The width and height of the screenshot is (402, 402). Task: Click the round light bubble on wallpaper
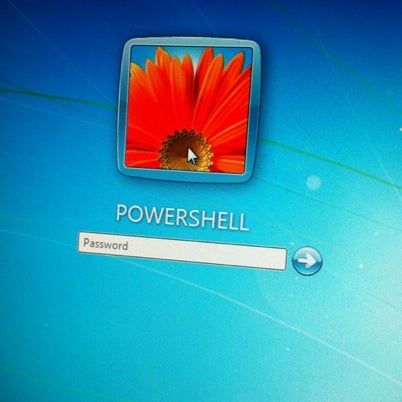313,183
